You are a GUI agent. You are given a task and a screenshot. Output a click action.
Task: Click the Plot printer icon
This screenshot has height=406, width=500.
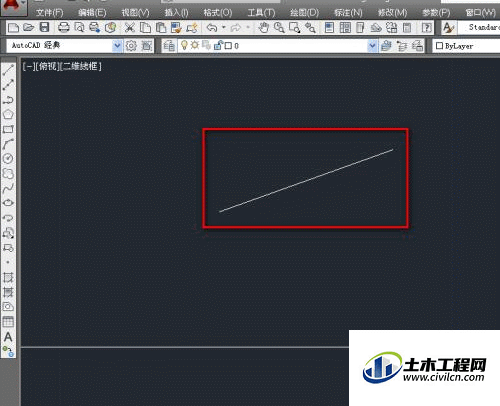click(63, 27)
